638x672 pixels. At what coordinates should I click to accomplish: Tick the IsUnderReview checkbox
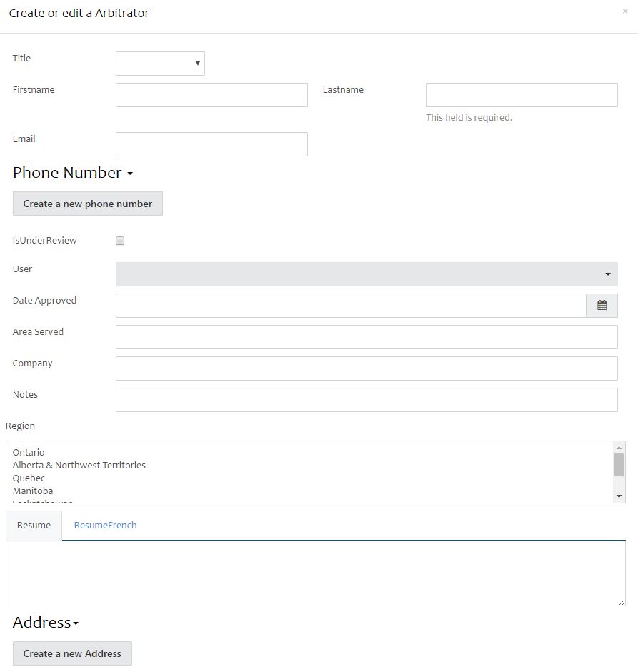tap(120, 241)
